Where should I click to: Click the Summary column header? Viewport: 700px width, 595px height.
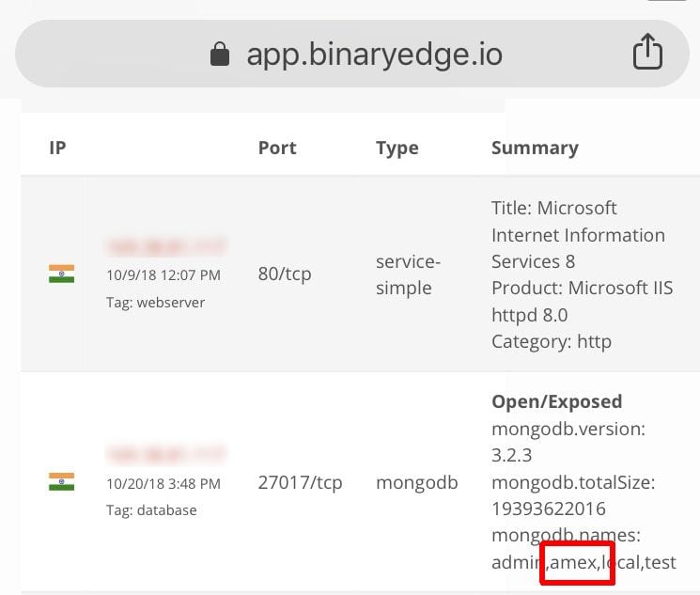click(535, 149)
